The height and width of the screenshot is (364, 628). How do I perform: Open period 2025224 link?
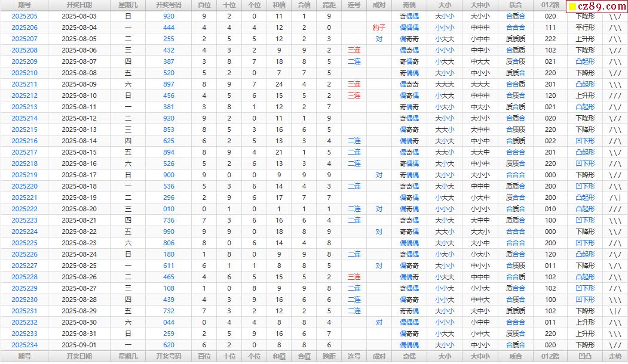24,232
